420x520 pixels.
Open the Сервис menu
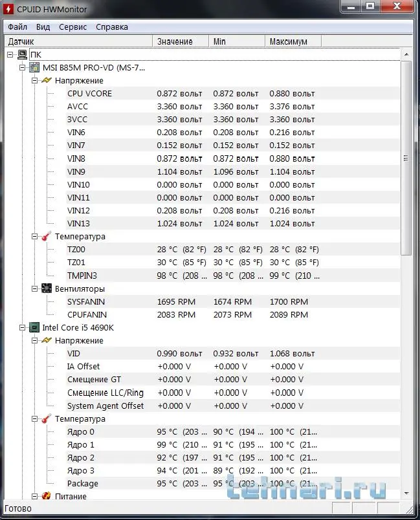[73, 27]
